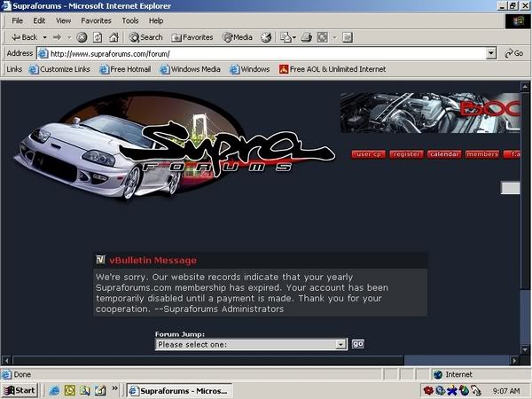Click the blue star-shaped tray icon

452,391
